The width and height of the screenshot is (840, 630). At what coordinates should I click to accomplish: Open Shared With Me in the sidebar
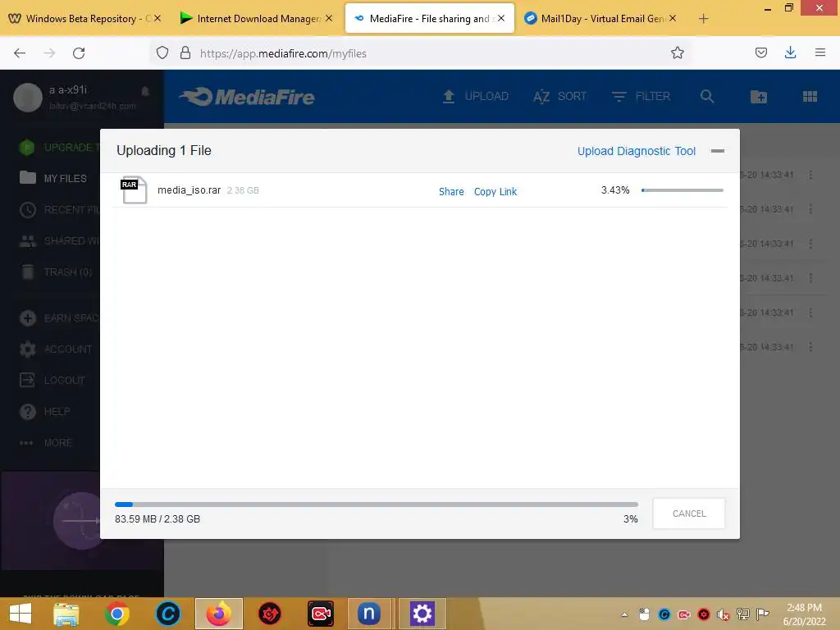tap(59, 241)
